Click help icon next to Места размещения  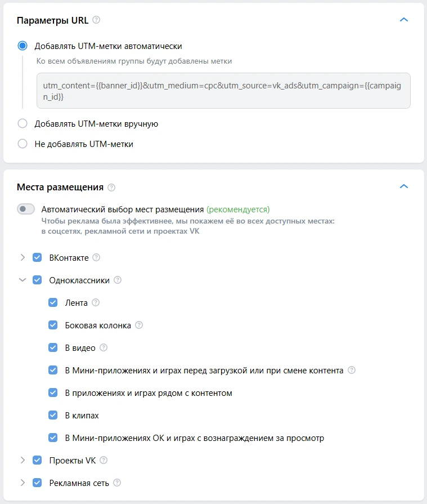tap(111, 187)
